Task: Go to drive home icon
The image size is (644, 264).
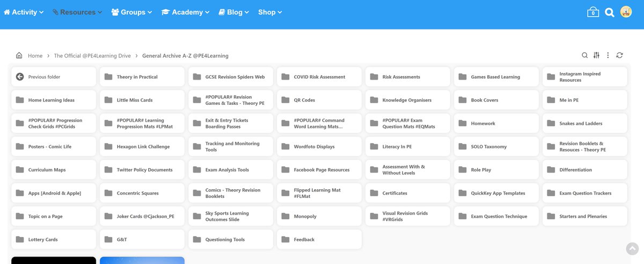Action: click(x=19, y=55)
